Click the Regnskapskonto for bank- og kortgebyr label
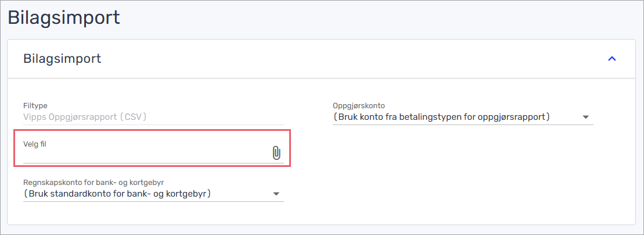The width and height of the screenshot is (644, 235). (x=96, y=182)
